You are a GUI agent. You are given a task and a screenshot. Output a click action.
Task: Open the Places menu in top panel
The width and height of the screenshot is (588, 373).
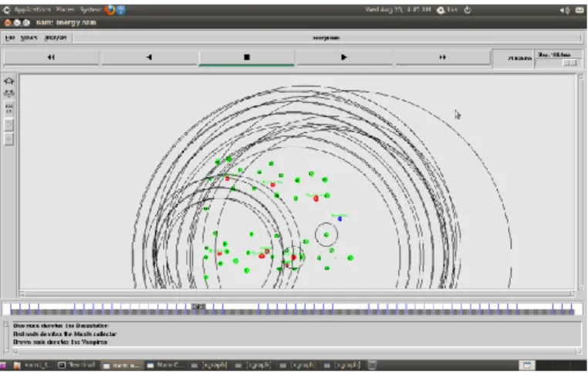65,10
